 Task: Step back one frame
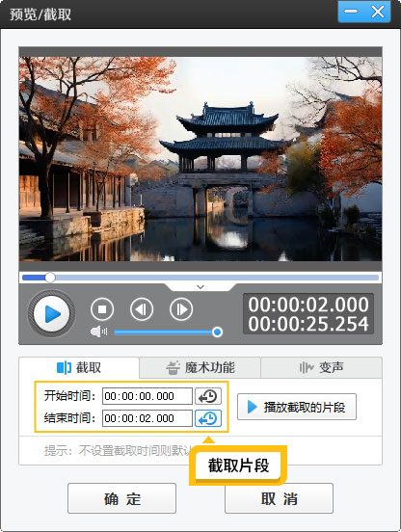coord(142,309)
